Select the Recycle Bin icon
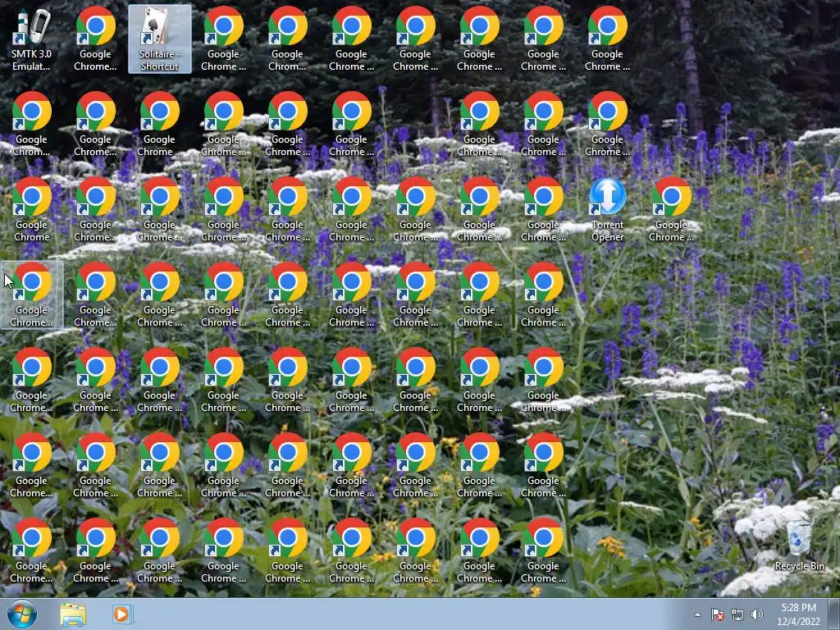840x630 pixels. point(799,545)
